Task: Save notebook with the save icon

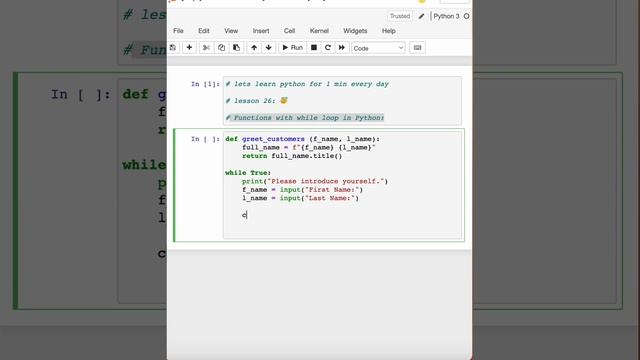Action: pyautogui.click(x=173, y=48)
